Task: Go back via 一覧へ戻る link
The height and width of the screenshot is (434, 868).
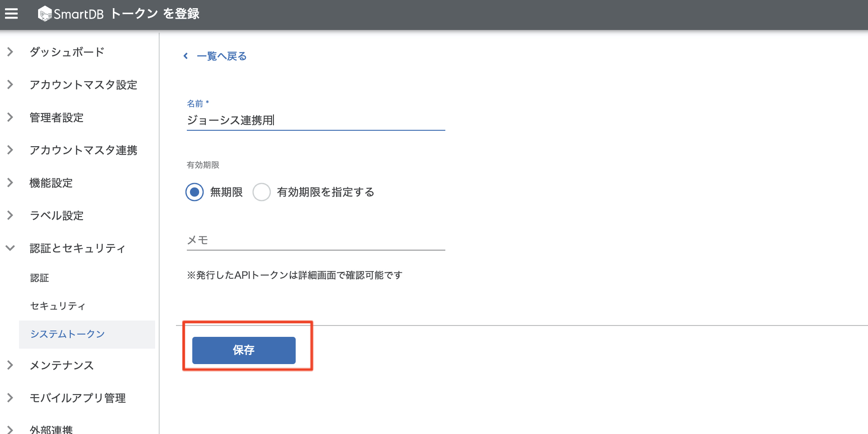Action: [x=221, y=56]
